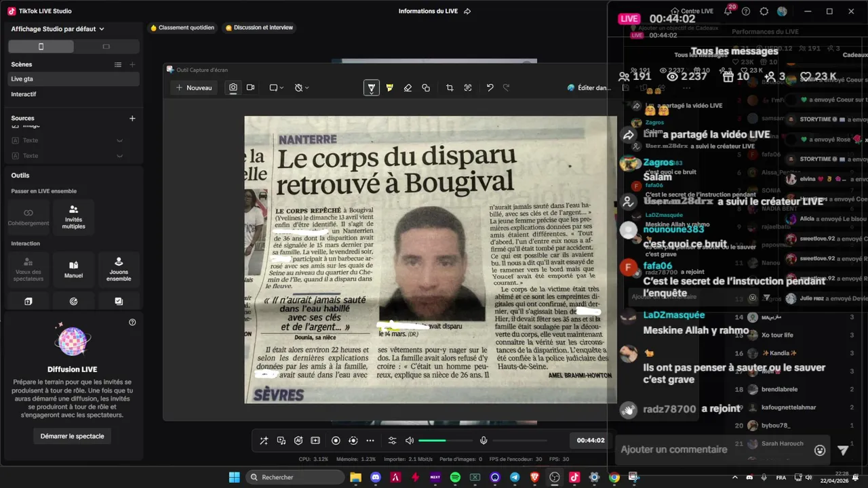Open the help question mark icon
Viewport: 868px width, 488px height.
pyautogui.click(x=746, y=12)
